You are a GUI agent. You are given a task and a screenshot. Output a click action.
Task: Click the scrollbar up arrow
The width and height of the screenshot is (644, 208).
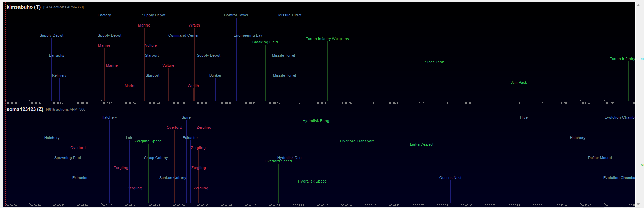click(638, 5)
